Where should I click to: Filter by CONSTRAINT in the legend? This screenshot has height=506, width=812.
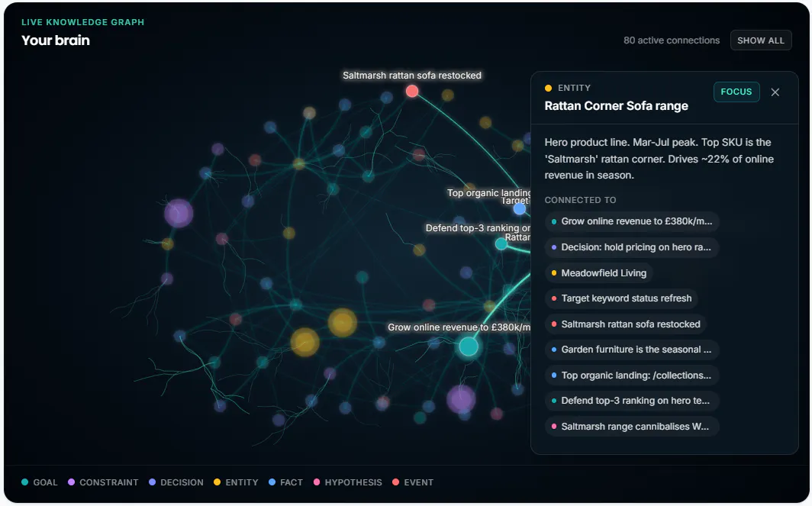(103, 482)
